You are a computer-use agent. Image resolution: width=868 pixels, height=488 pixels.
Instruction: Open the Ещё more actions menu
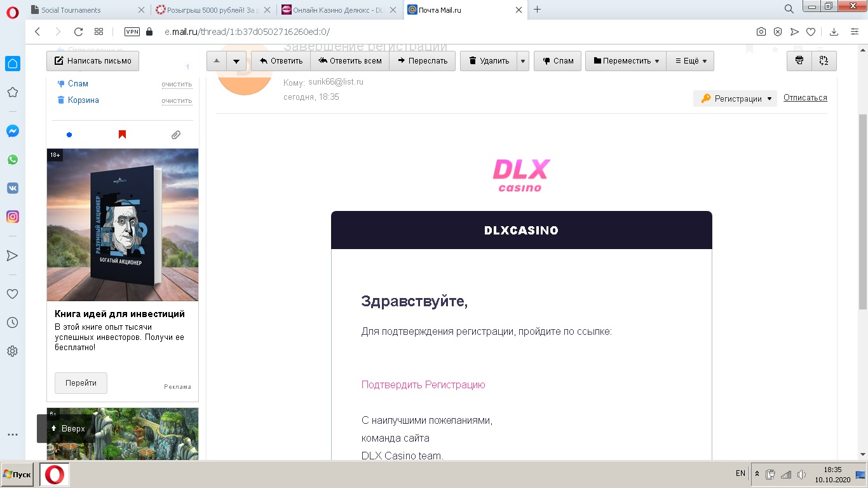[x=690, y=61]
